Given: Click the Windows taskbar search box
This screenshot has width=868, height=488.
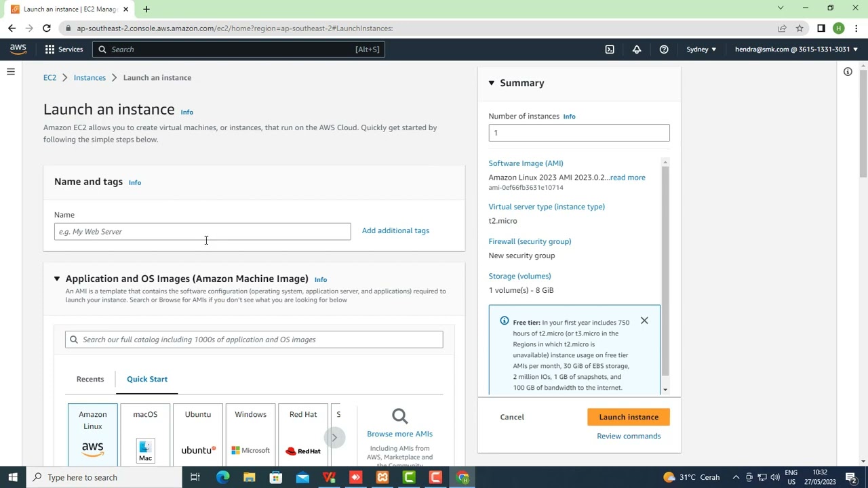Looking at the screenshot, I should (x=104, y=477).
